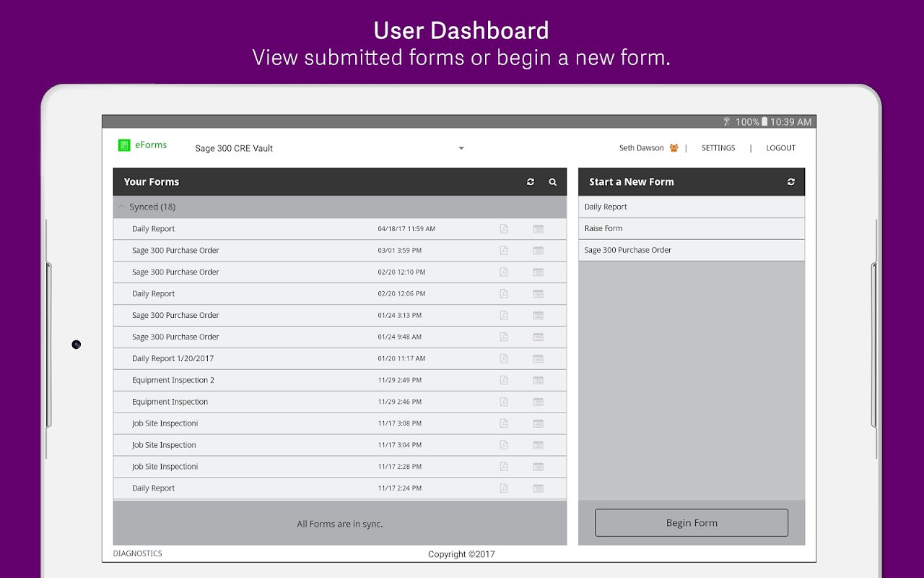This screenshot has height=578, width=924.
Task: Open the Equipment Inspection form from 11/29 2:46 PM
Action: tap(340, 402)
